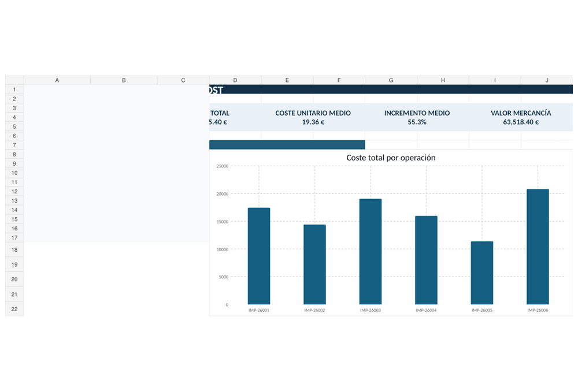Click the 20000 y-axis label

coord(223,194)
